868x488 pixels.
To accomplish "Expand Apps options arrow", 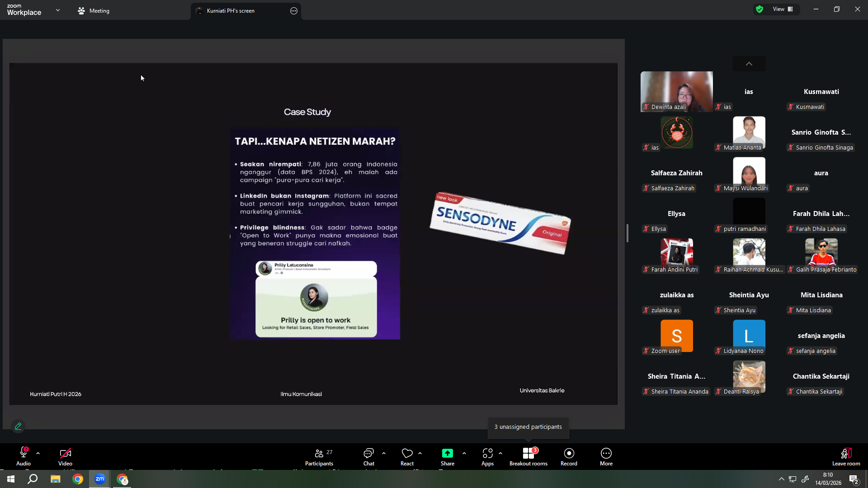I will click(x=500, y=453).
